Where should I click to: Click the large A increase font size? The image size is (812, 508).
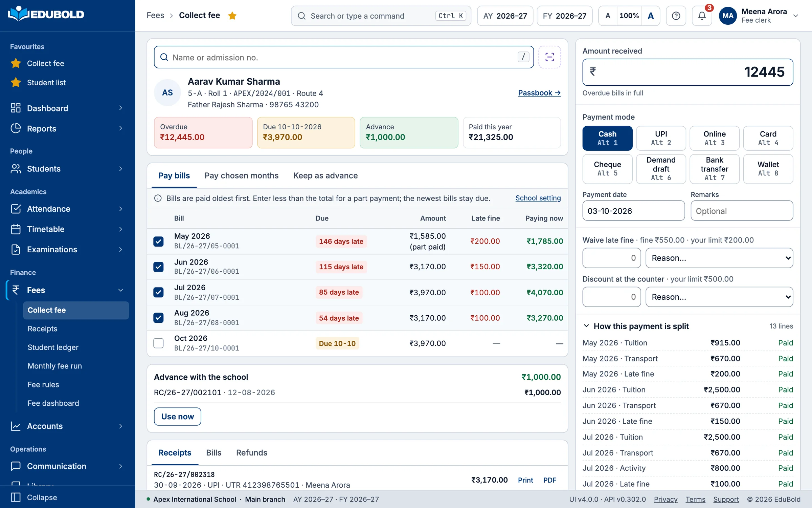pyautogui.click(x=651, y=16)
